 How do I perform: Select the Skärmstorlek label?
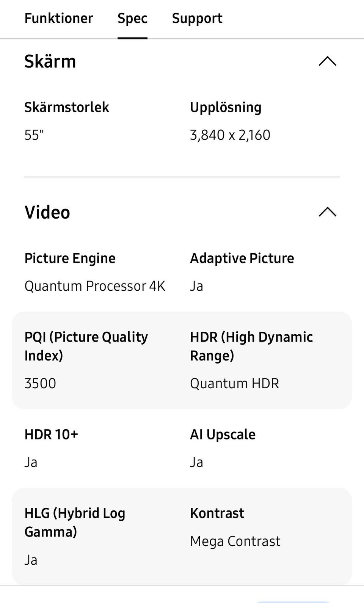[67, 107]
